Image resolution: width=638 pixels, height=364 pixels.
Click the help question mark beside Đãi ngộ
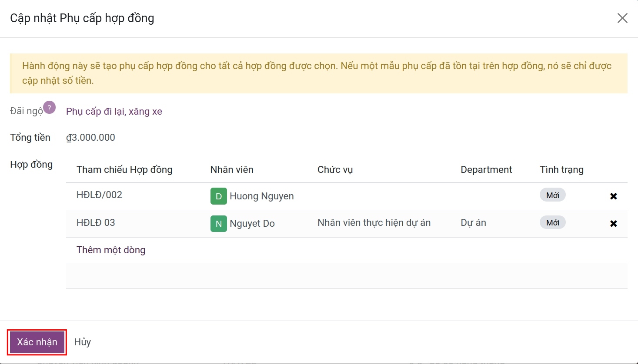tap(50, 107)
